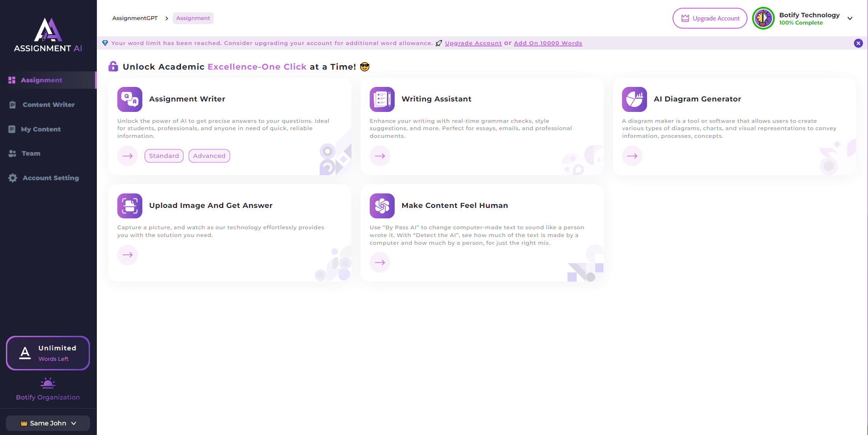Dismiss the word limit notification banner

[x=858, y=43]
